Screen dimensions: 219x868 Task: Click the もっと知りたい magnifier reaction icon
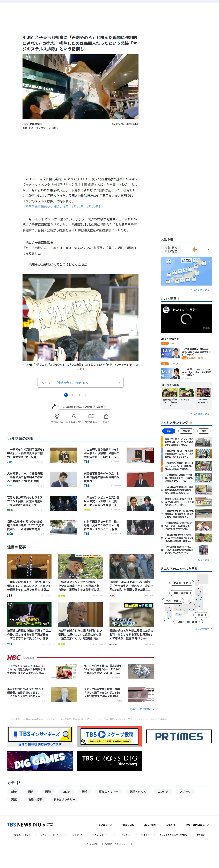pos(74,417)
